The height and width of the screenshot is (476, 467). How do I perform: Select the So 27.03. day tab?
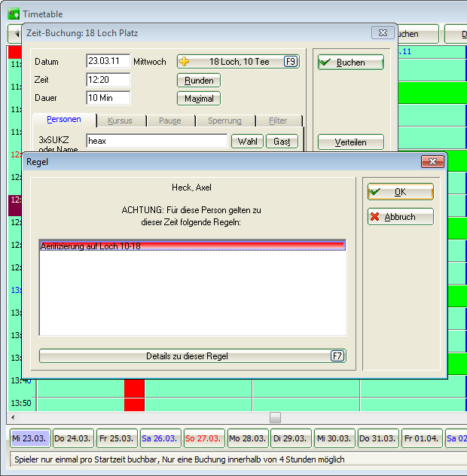pyautogui.click(x=203, y=438)
